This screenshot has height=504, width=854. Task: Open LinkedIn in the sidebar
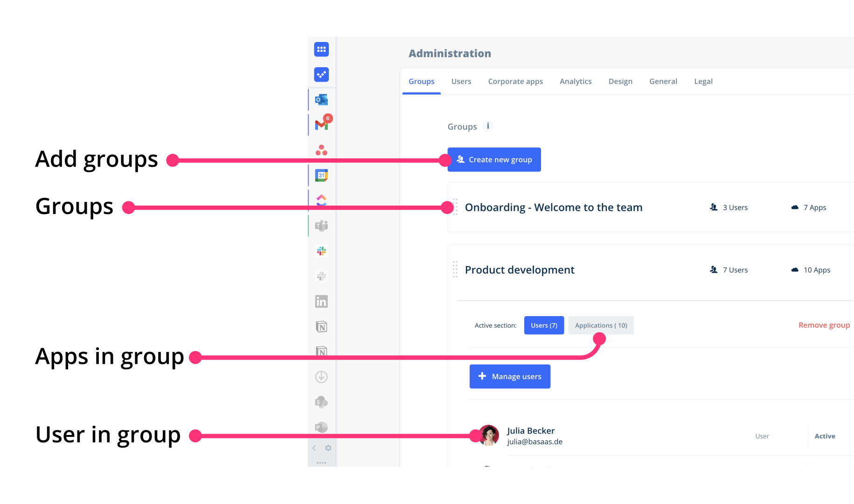(x=321, y=302)
